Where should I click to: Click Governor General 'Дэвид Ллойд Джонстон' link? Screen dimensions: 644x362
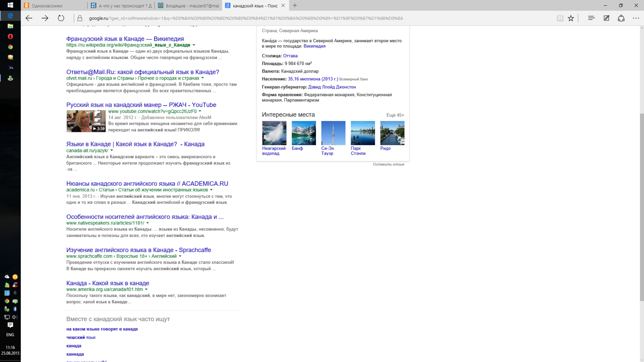coord(332,87)
